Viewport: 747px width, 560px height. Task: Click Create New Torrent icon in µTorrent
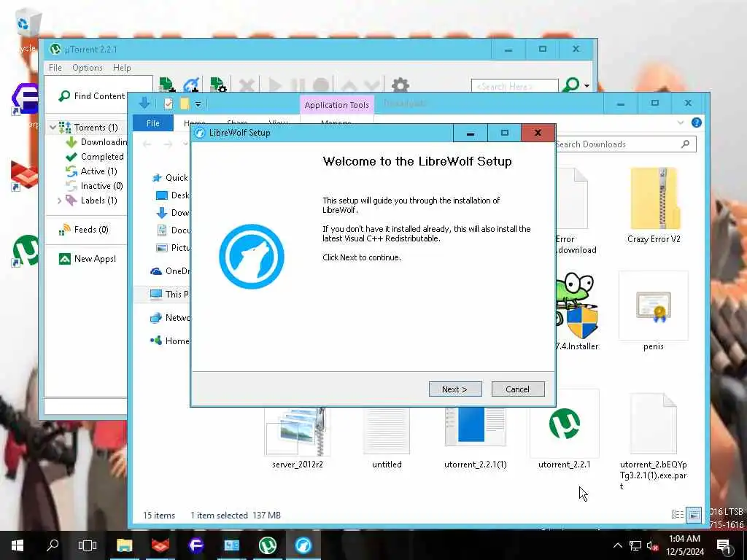click(x=217, y=85)
